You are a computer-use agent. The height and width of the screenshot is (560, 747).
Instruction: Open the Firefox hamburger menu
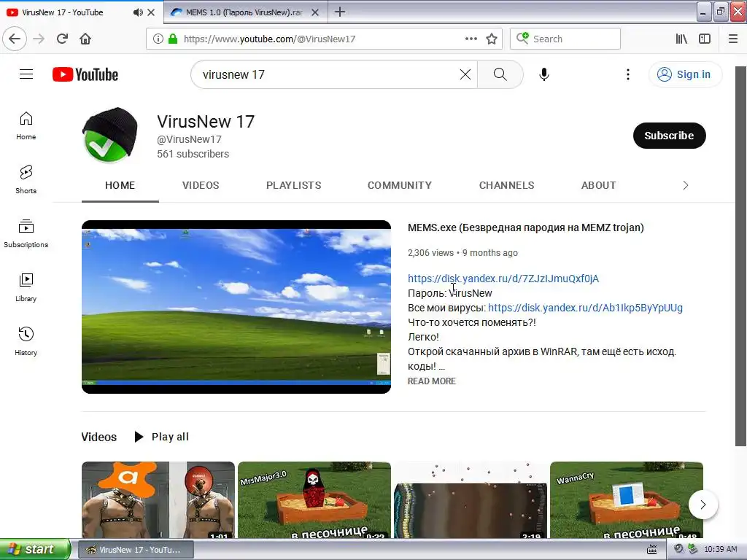(733, 39)
